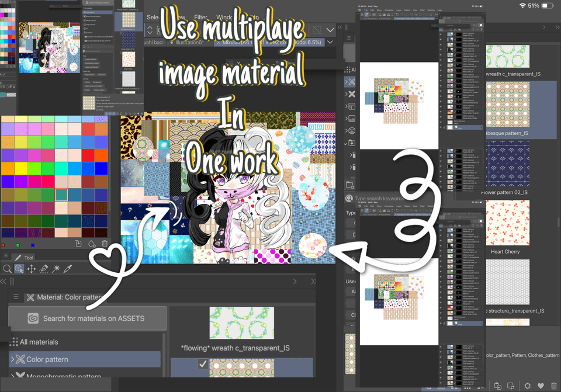
Task: Switch to the Tool tab
Action: pos(26,257)
